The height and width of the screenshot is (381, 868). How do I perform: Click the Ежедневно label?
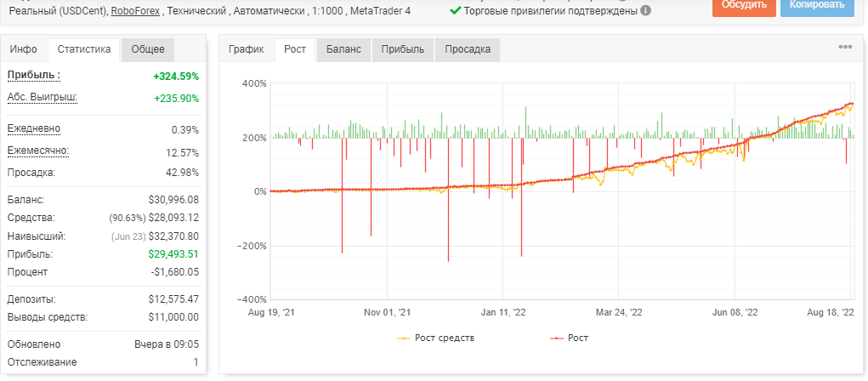coord(34,128)
